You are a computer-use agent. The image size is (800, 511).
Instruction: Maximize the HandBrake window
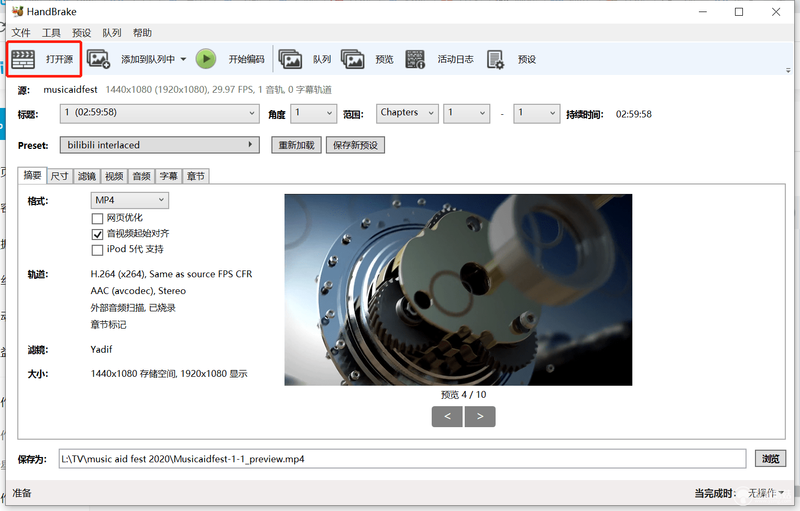(739, 12)
